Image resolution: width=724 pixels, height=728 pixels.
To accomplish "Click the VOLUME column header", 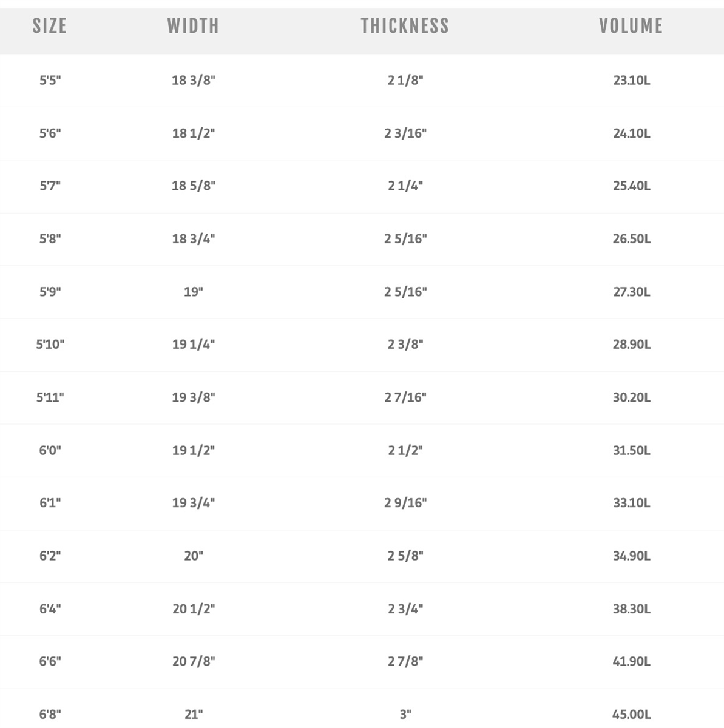I will [631, 26].
